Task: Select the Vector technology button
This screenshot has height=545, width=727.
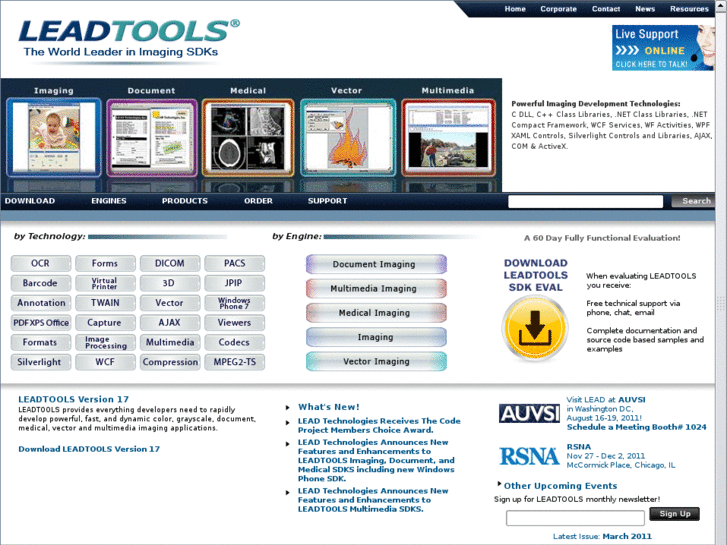Action: coord(170,303)
